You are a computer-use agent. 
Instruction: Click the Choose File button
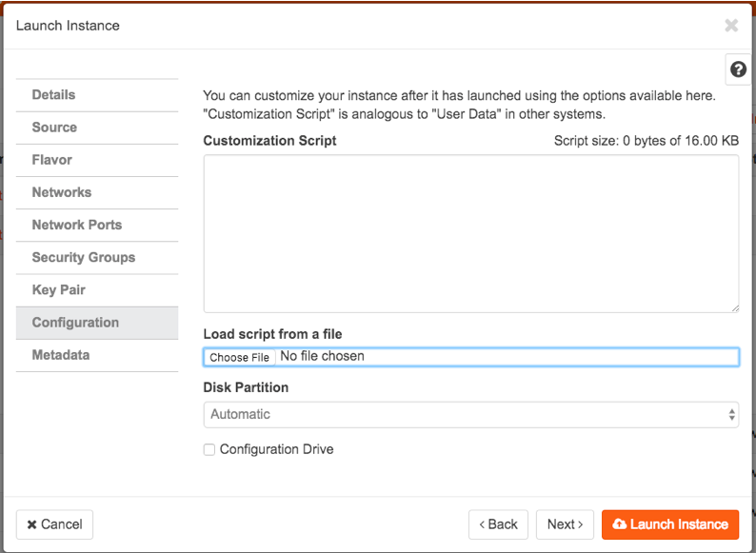tap(239, 357)
